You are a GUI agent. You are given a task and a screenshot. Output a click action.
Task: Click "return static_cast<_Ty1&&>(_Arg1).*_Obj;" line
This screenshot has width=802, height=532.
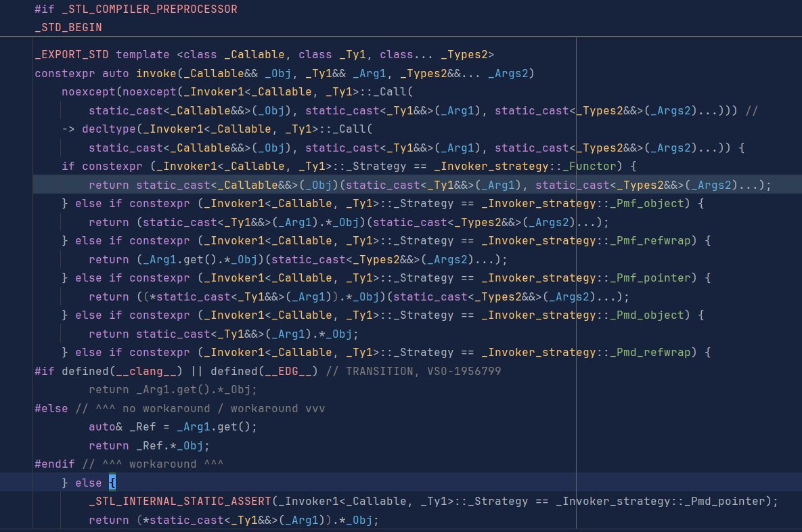223,334
